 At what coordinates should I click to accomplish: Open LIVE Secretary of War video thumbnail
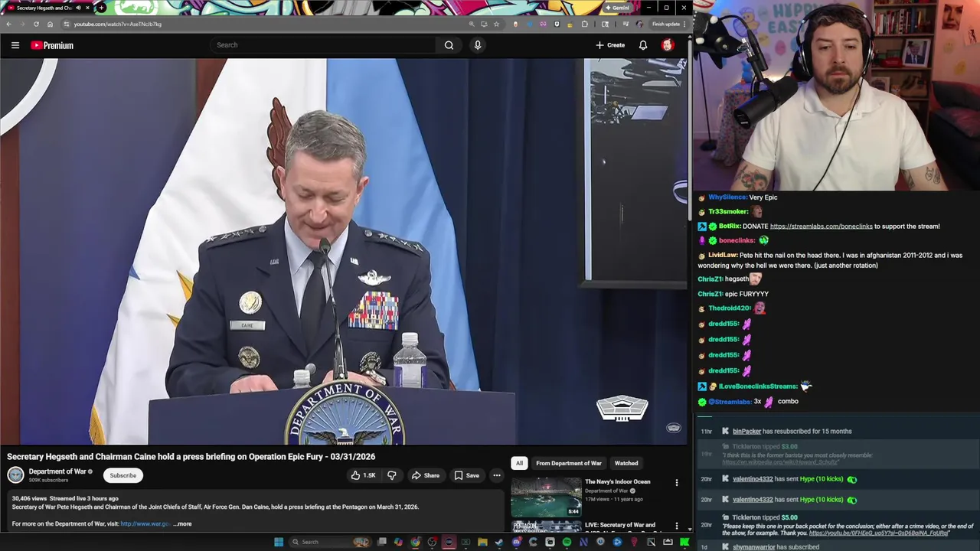[546, 527]
